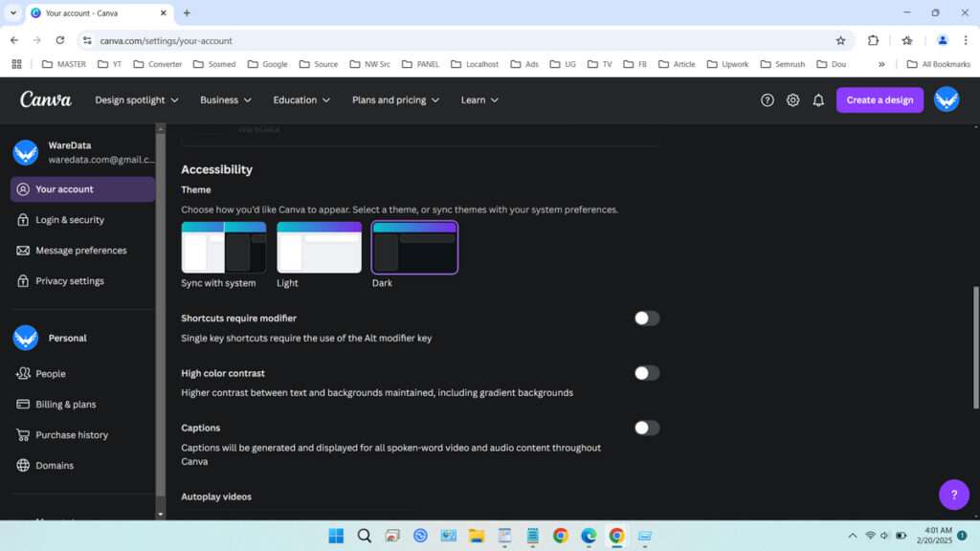This screenshot has height=551, width=980.
Task: Expand Design spotlight menu
Action: pos(137,99)
